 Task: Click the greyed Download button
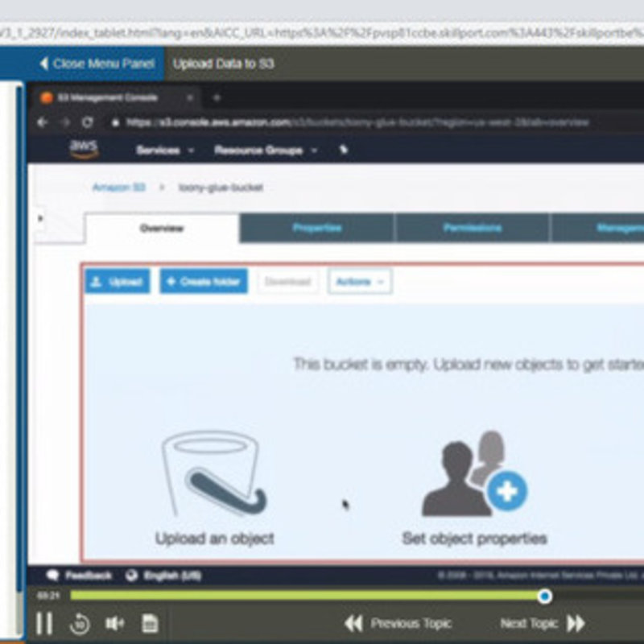[287, 281]
